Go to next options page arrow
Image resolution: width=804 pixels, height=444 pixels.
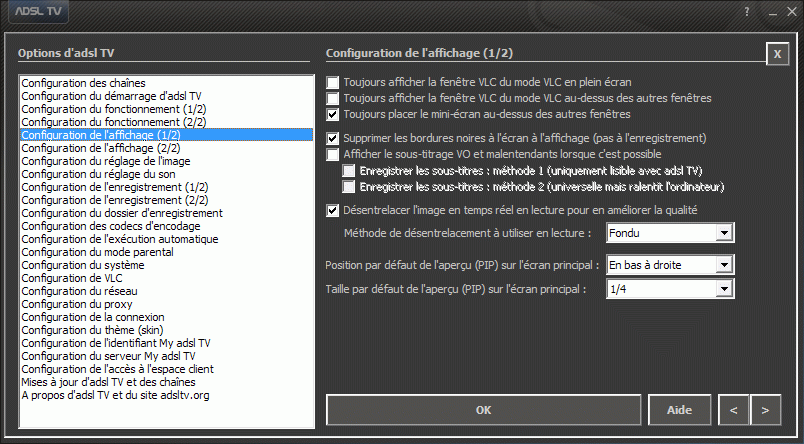coord(765,410)
